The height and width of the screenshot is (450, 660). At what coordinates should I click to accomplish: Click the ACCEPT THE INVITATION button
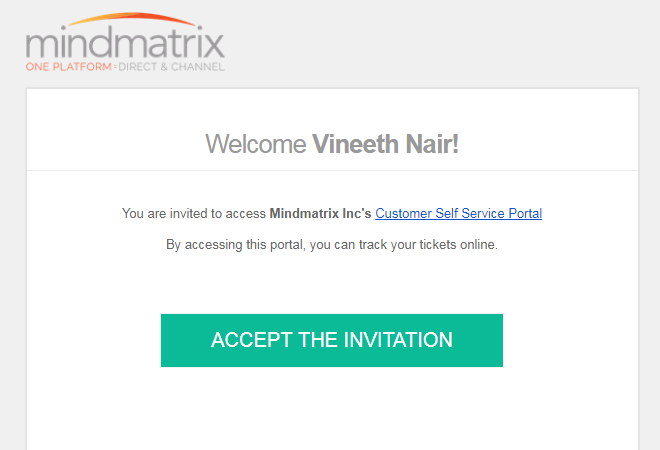click(x=332, y=340)
